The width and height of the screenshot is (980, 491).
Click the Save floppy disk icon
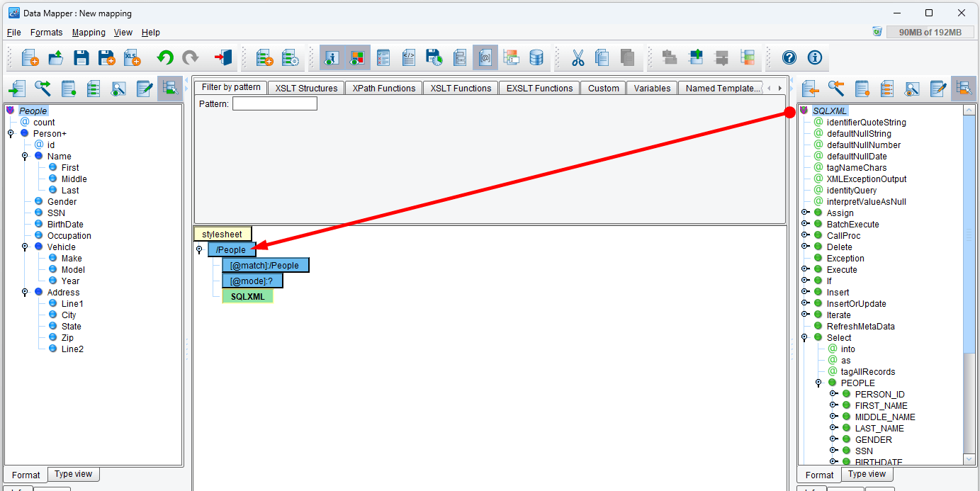[81, 58]
